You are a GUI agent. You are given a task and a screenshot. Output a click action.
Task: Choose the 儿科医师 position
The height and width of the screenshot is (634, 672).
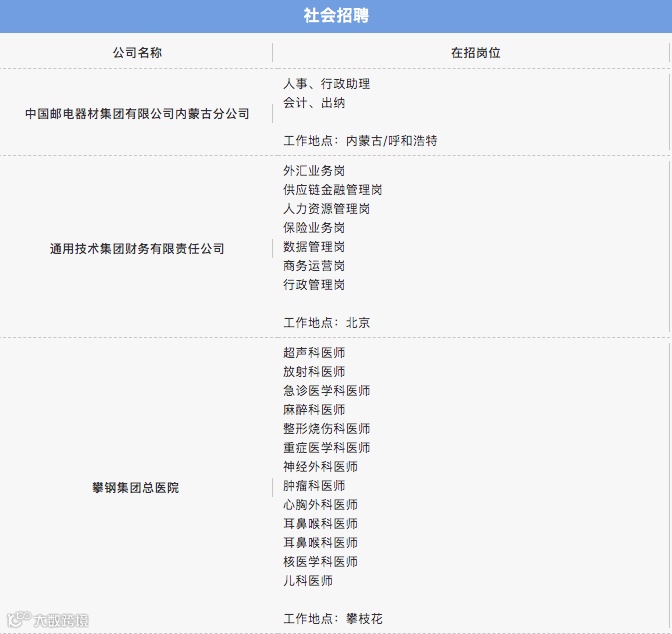pos(308,580)
